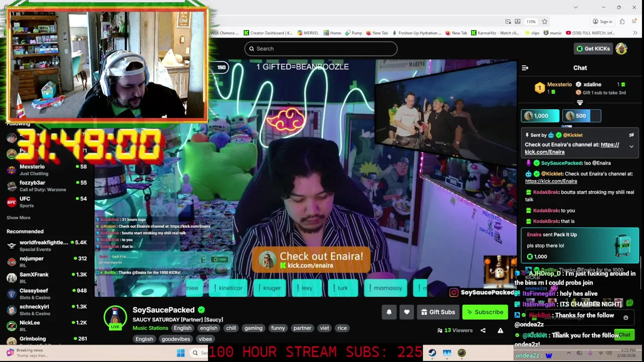Open SoySaucePacked channel name
Screen dimensions: 644x362
(x=164, y=310)
